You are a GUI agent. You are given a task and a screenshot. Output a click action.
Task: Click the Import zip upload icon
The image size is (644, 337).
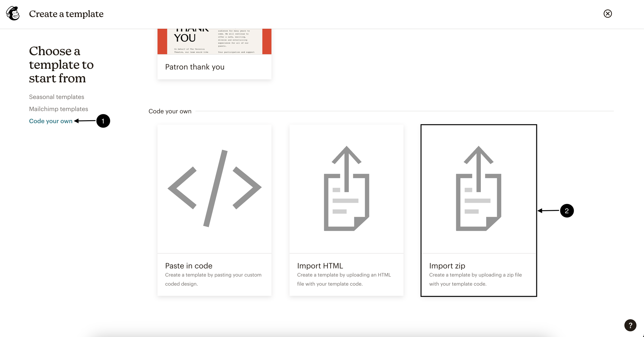(x=479, y=188)
